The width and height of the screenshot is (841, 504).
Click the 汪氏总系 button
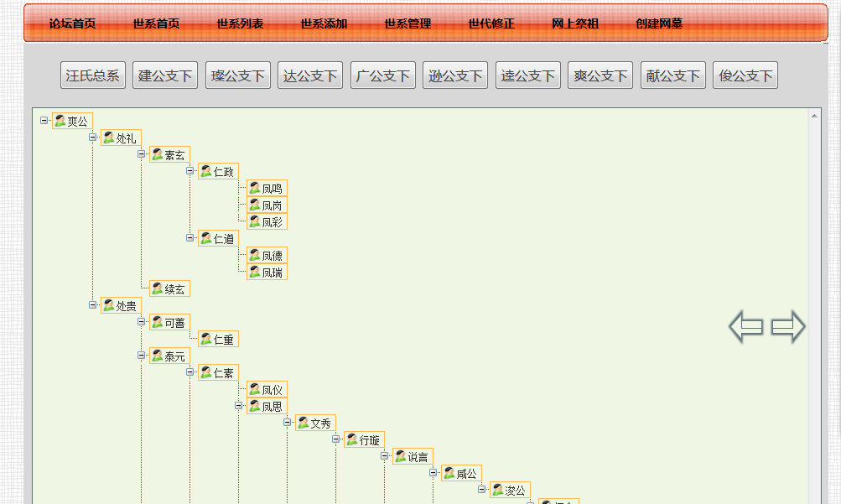[x=92, y=75]
